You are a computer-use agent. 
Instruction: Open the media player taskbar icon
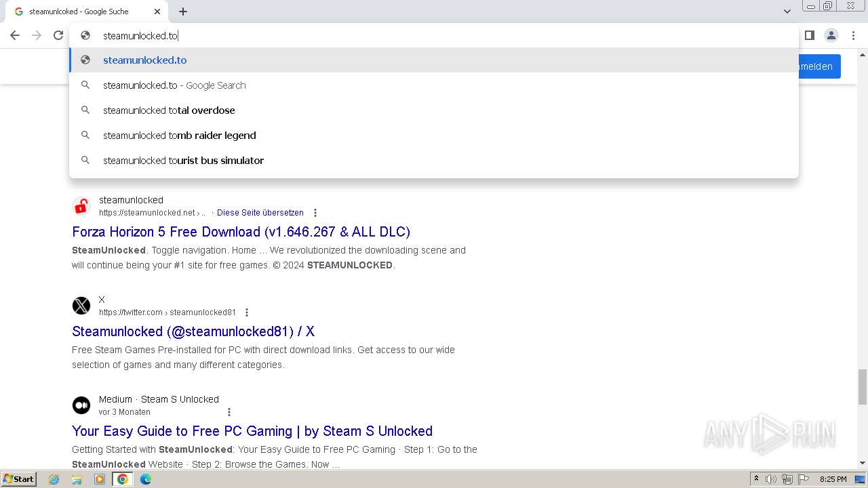(x=100, y=479)
